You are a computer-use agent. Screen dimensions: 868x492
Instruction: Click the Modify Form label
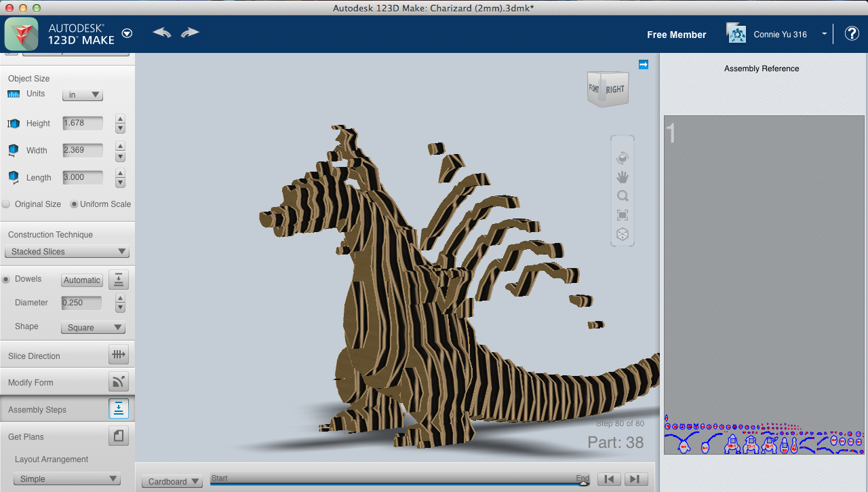click(x=31, y=383)
